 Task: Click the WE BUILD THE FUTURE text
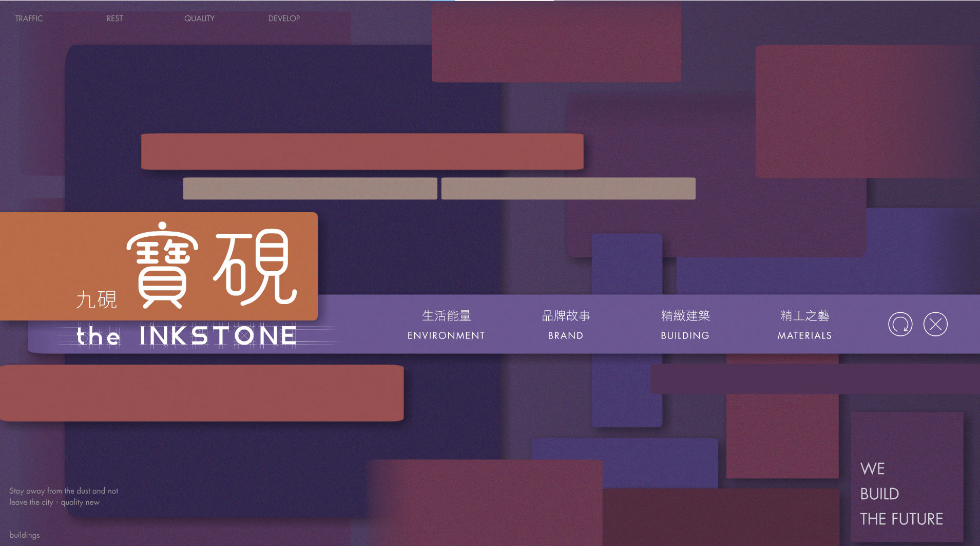901,494
